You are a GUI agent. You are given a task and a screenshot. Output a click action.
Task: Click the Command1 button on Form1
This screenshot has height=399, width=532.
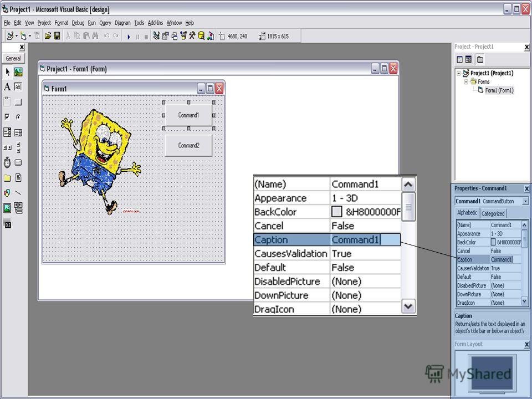(188, 115)
